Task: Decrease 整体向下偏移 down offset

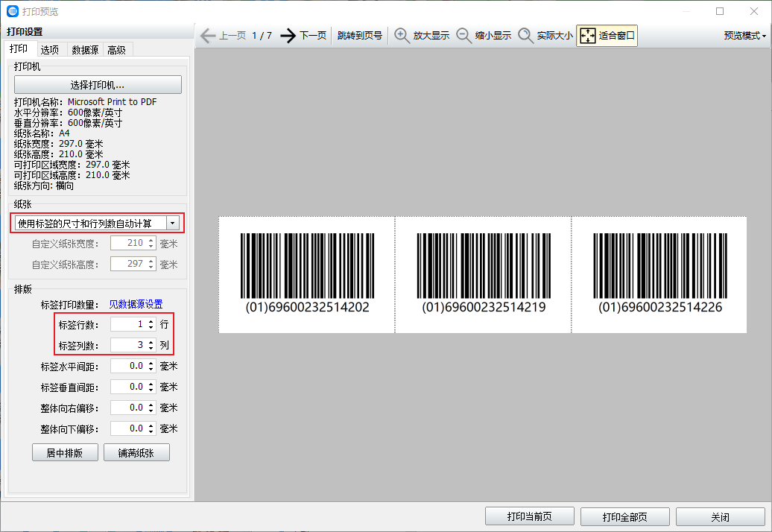Action: [x=151, y=432]
